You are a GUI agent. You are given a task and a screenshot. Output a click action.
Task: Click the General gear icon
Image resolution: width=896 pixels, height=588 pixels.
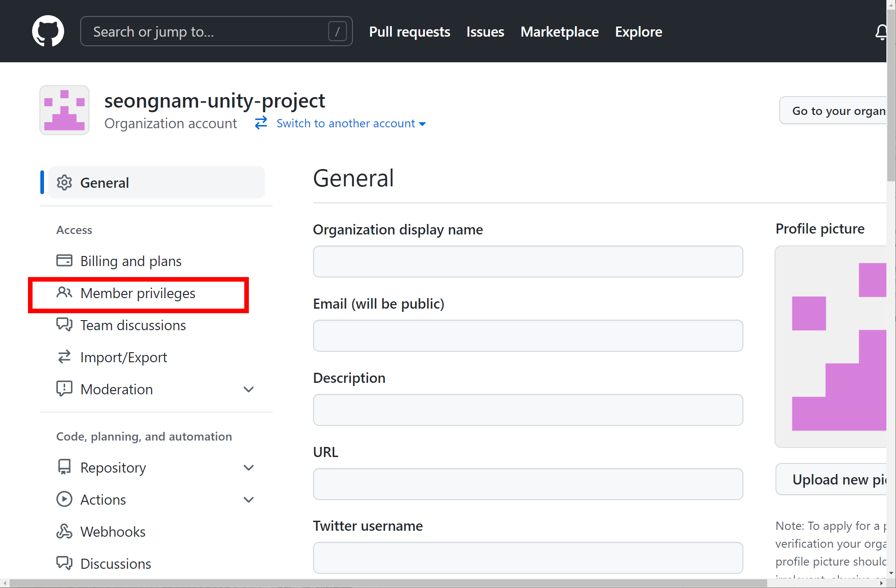[x=64, y=183]
